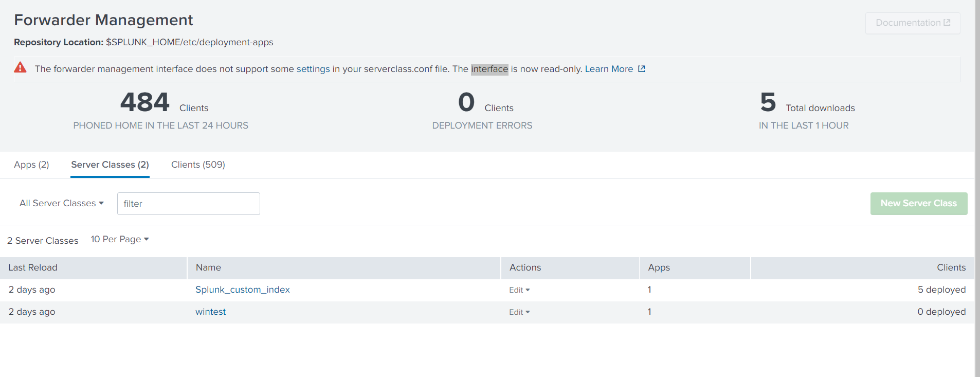Expand Edit menu for wintest row

pyautogui.click(x=519, y=312)
